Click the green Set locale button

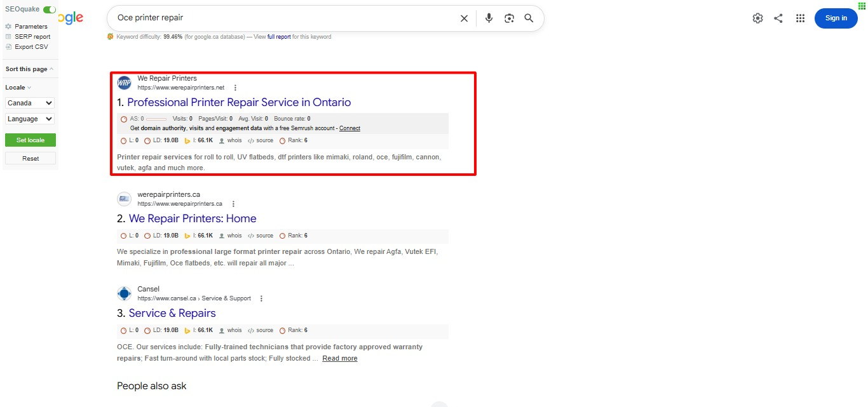(x=31, y=140)
